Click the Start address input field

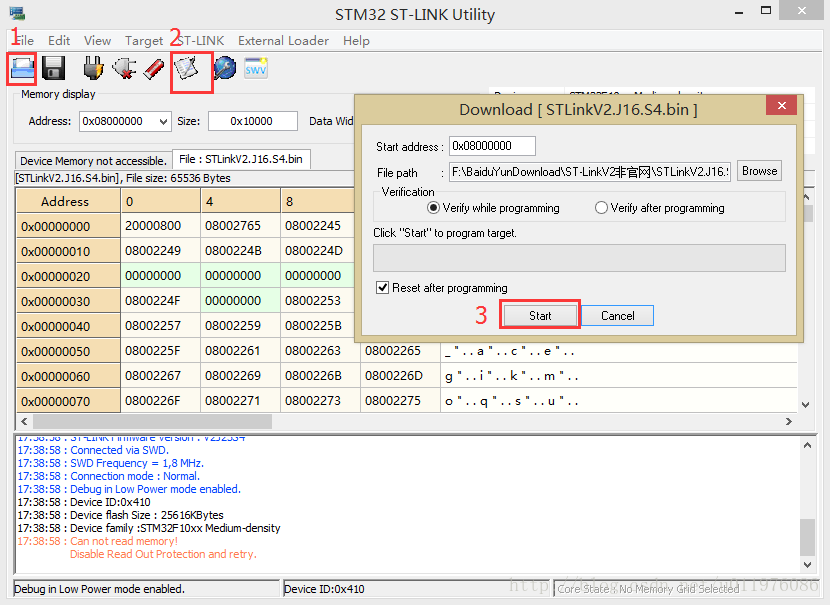[492, 146]
